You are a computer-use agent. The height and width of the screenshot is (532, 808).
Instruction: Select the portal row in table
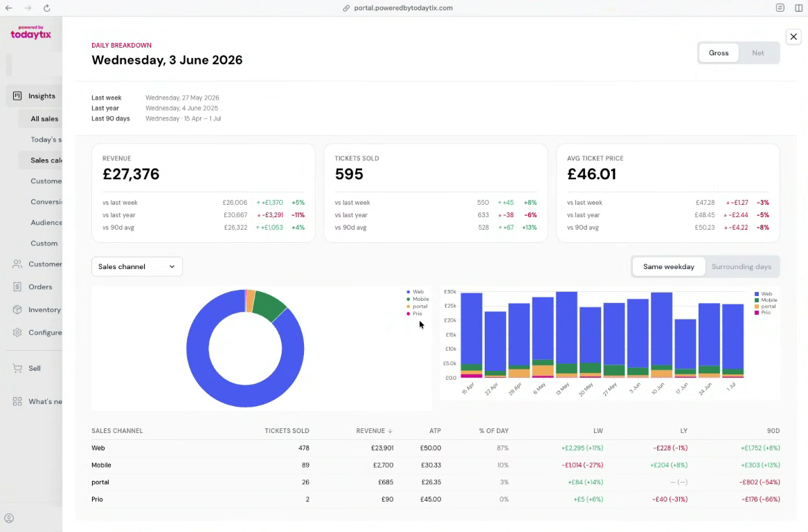(436, 483)
